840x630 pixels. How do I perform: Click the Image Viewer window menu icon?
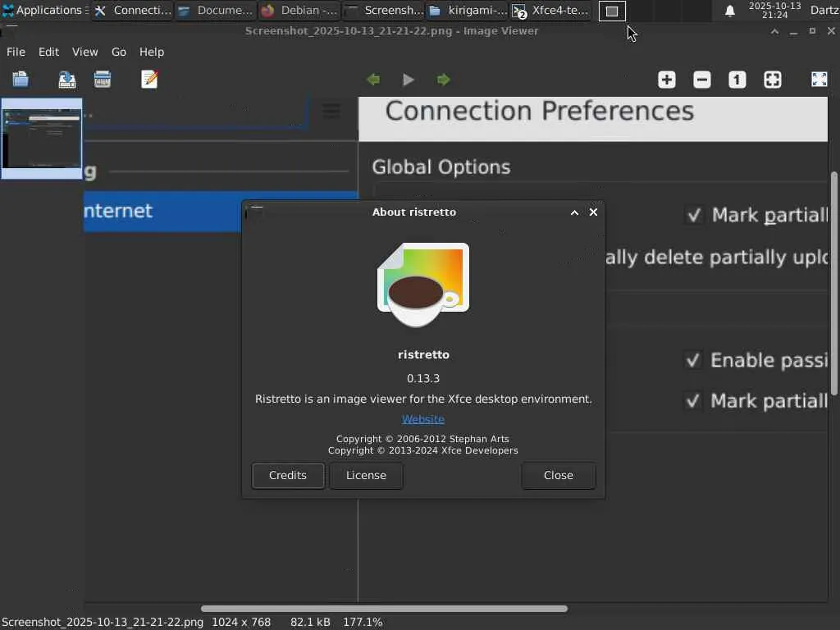[x=10, y=30]
